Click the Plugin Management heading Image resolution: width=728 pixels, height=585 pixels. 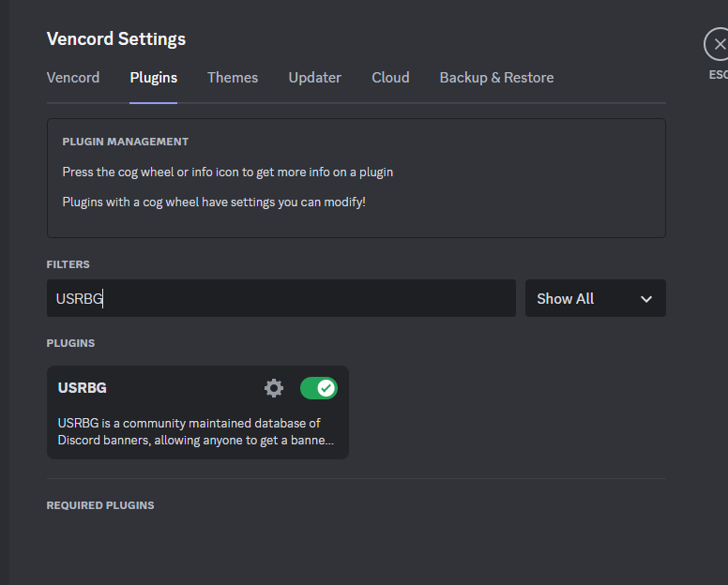pos(126,142)
